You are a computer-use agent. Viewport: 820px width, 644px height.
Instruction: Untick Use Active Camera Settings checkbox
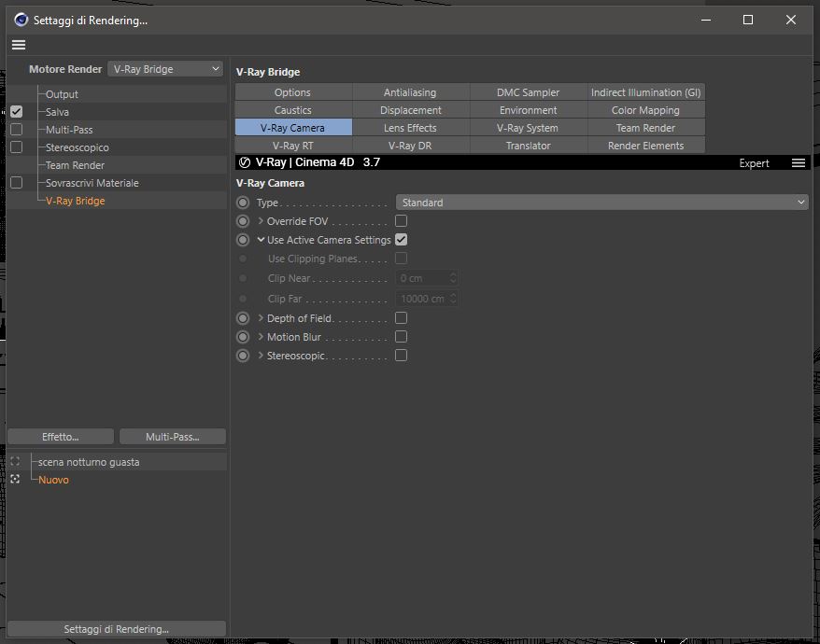(x=401, y=240)
